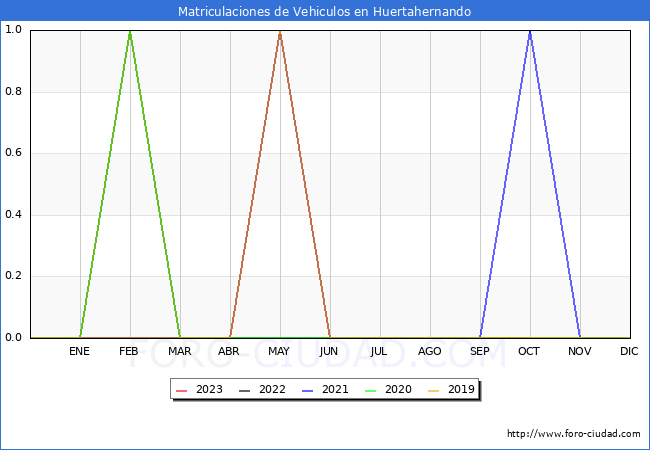The height and width of the screenshot is (450, 650).
Task: Select the 2022 legend label
Action: coord(272,390)
